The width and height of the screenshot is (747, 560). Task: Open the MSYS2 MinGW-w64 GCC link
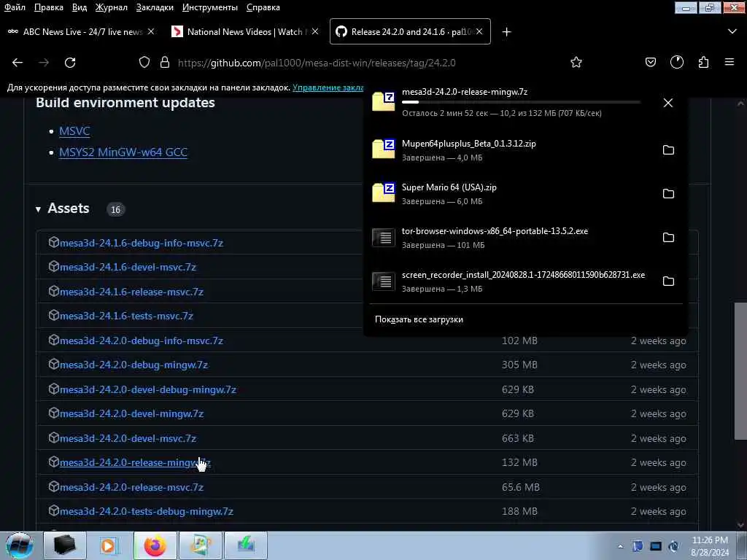(123, 152)
